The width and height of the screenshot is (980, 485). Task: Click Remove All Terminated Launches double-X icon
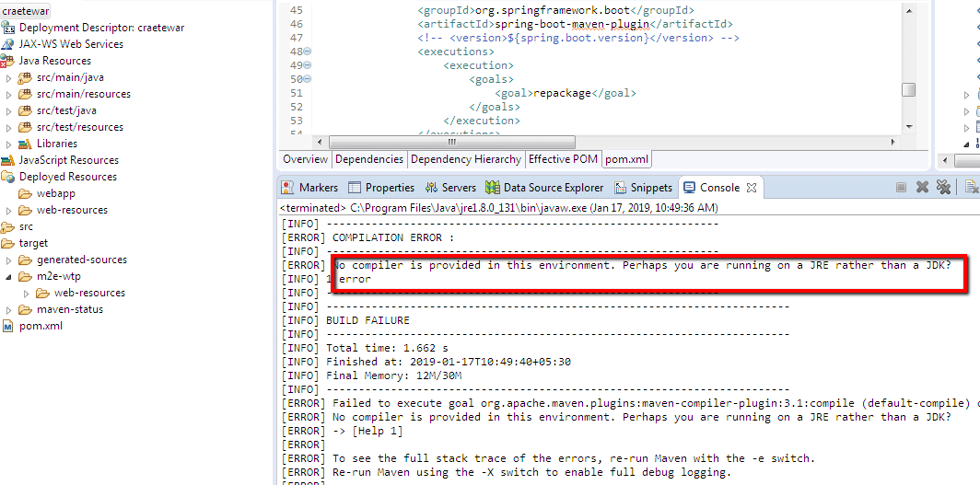click(x=943, y=188)
